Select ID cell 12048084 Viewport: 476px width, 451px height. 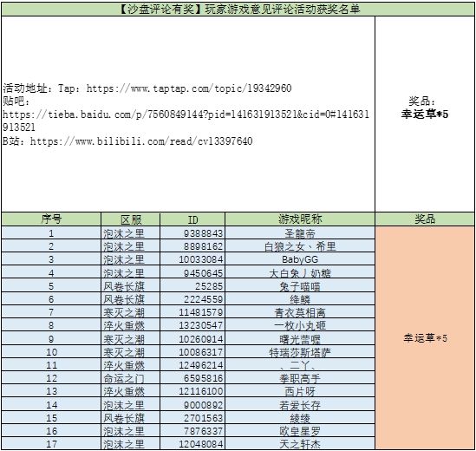coord(192,444)
